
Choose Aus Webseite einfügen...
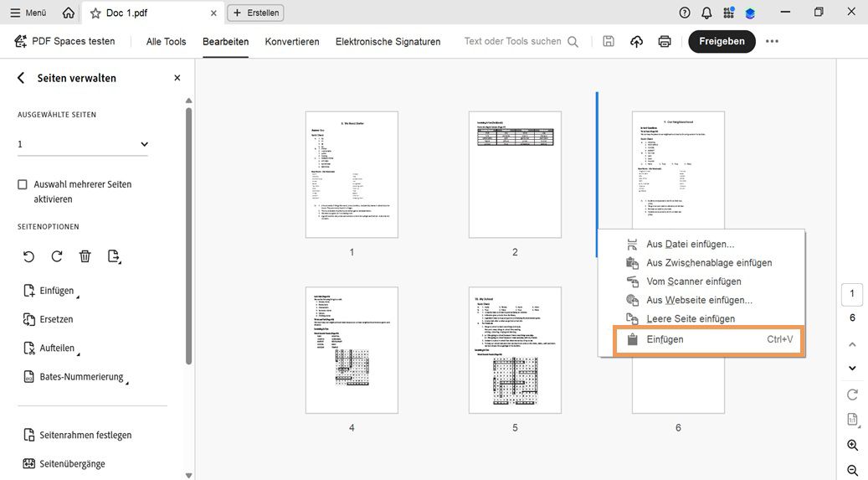701,301
